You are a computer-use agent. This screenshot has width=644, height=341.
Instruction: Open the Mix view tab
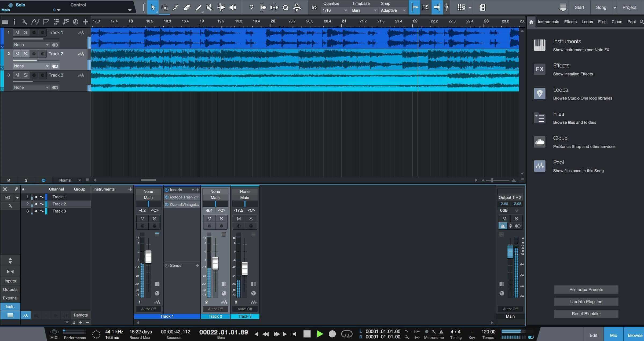coord(613,335)
